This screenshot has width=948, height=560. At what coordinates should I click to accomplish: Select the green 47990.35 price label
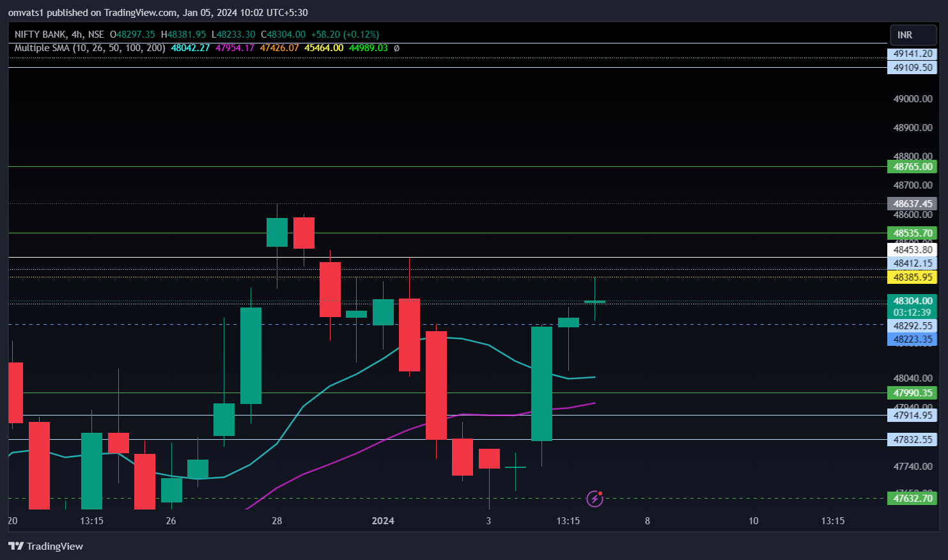(912, 393)
